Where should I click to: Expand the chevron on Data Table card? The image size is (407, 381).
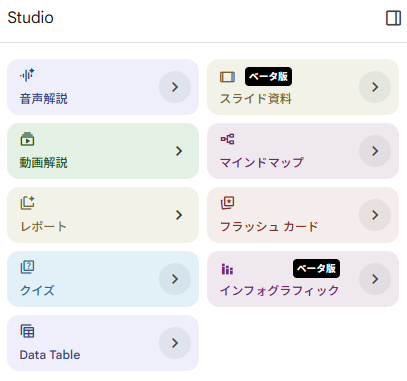pyautogui.click(x=175, y=343)
